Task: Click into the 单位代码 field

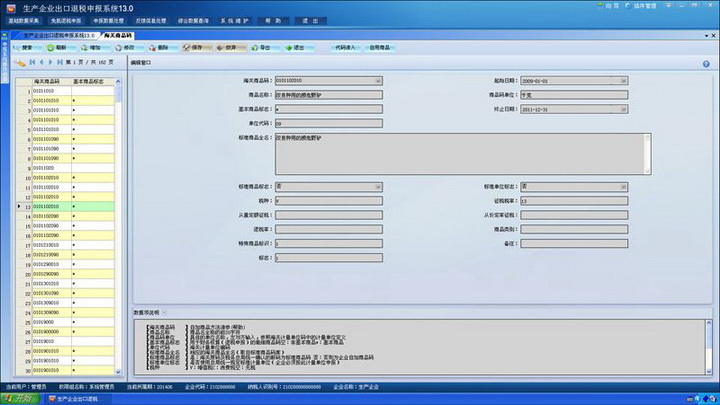Action: pos(329,124)
